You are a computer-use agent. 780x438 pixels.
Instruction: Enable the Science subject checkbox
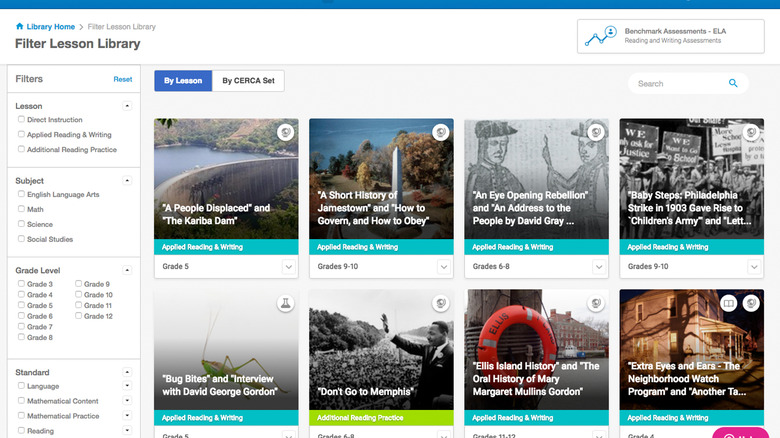coord(21,225)
